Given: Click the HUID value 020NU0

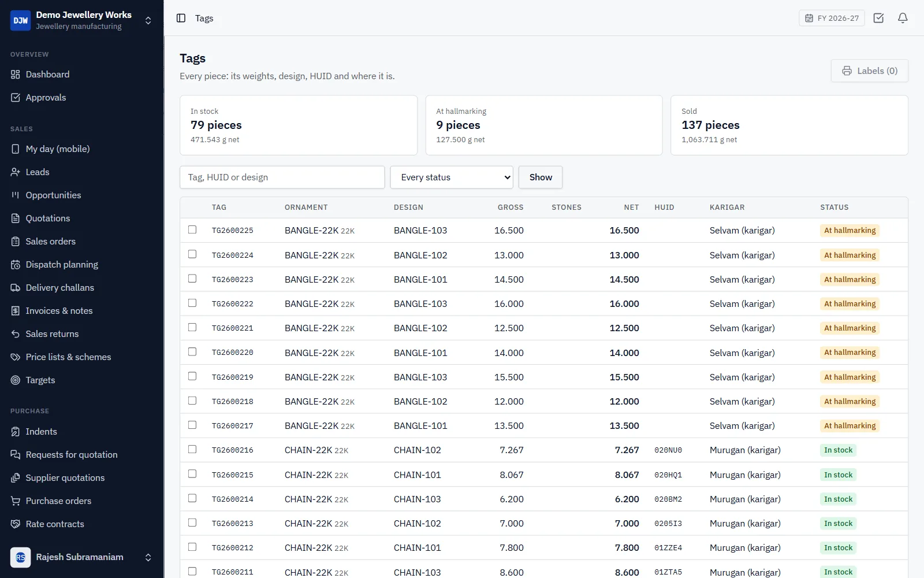Looking at the screenshot, I should coord(668,450).
